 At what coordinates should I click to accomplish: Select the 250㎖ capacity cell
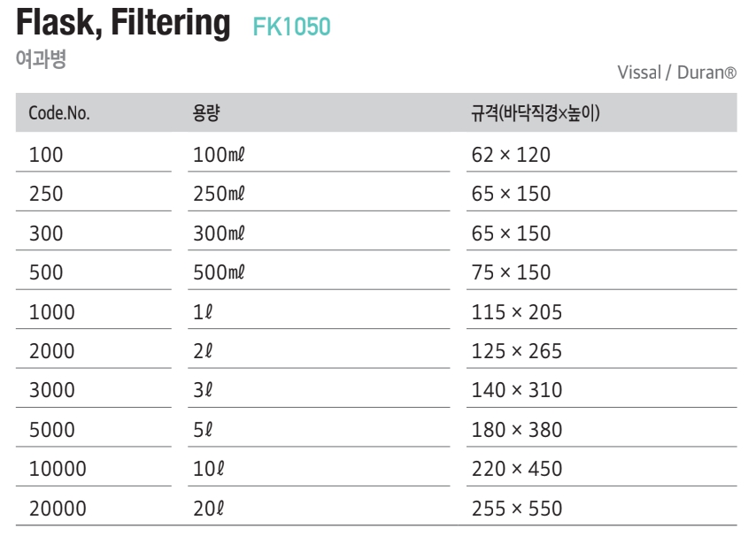219,194
